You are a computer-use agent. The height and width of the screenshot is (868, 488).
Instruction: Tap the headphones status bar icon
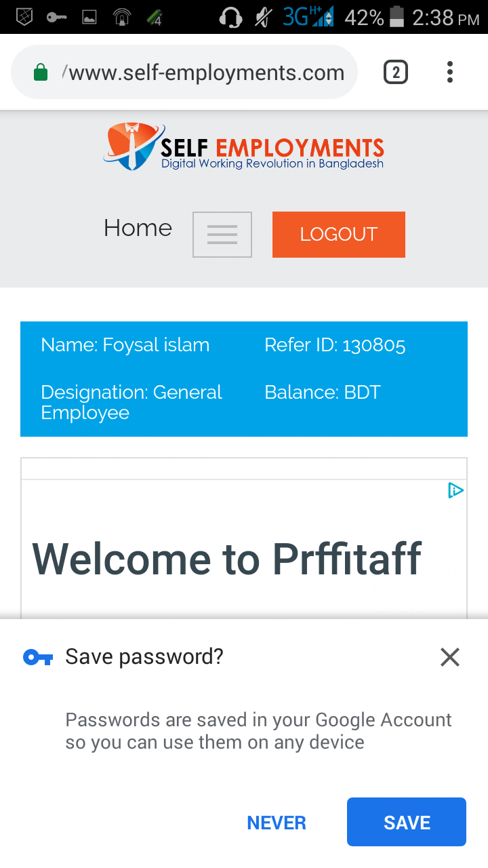(x=231, y=17)
